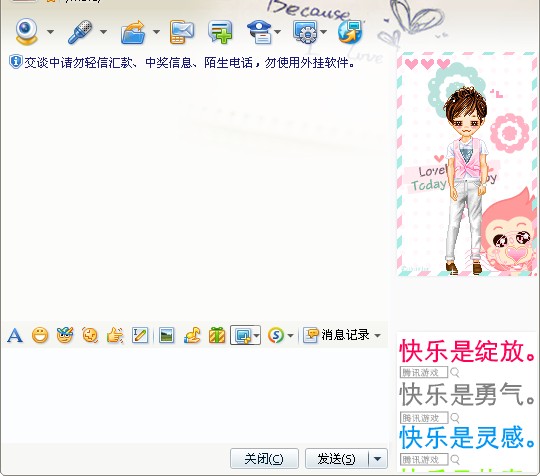Expand the webcam video options arrow

(50, 32)
